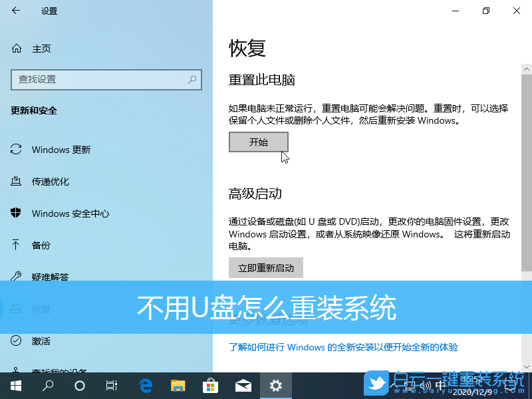Viewport: 532px width, 399px height.
Task: Select 恢复 in the left sidebar
Action: coord(40,309)
